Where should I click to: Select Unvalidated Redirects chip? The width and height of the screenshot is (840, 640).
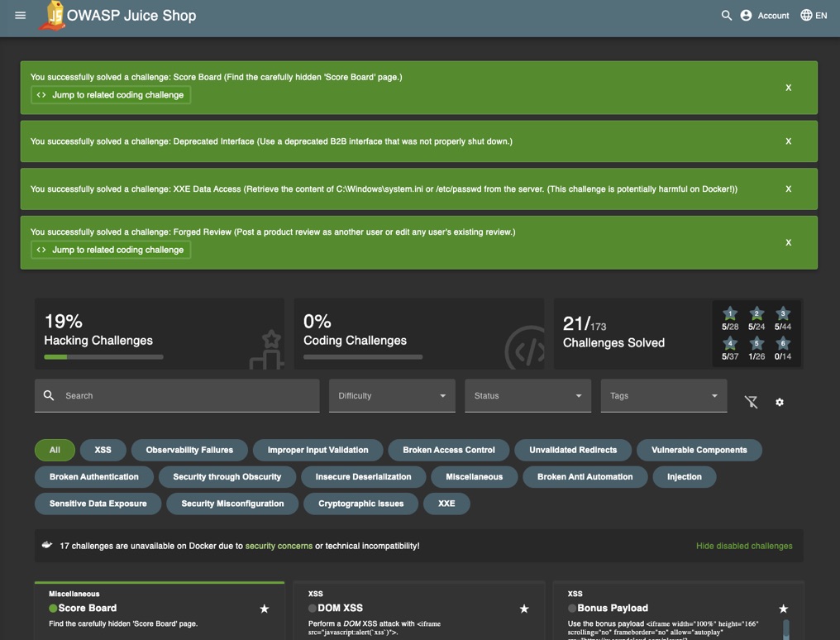(x=573, y=450)
